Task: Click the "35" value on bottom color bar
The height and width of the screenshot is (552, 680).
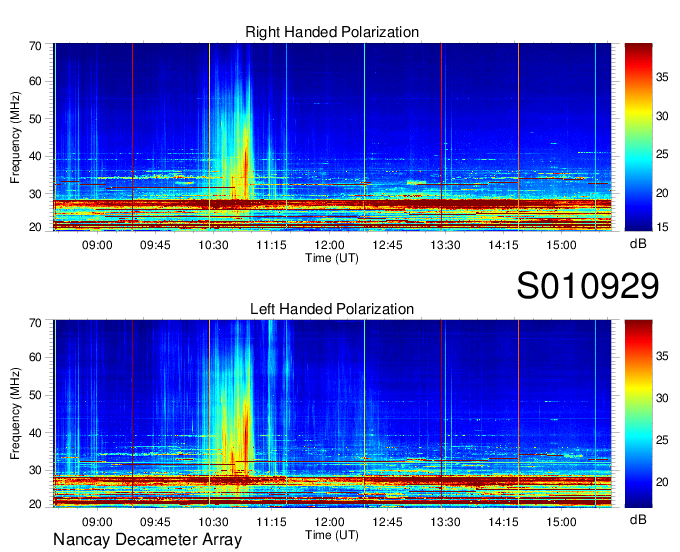Action: (662, 356)
